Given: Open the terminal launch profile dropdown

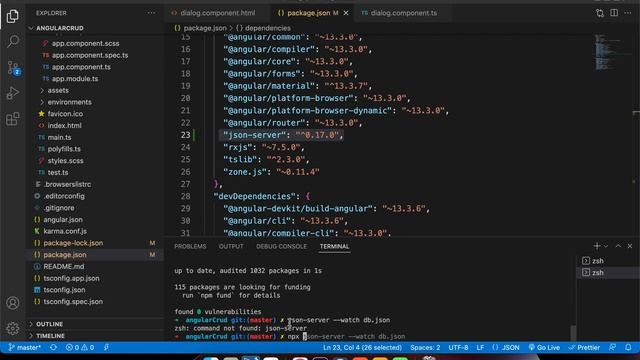Looking at the screenshot, I should (606, 246).
